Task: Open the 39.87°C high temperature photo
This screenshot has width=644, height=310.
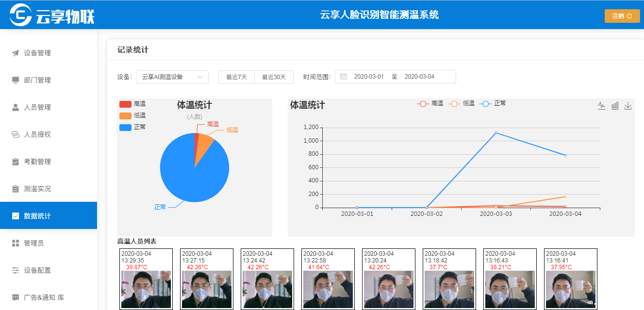Action: coord(146,289)
